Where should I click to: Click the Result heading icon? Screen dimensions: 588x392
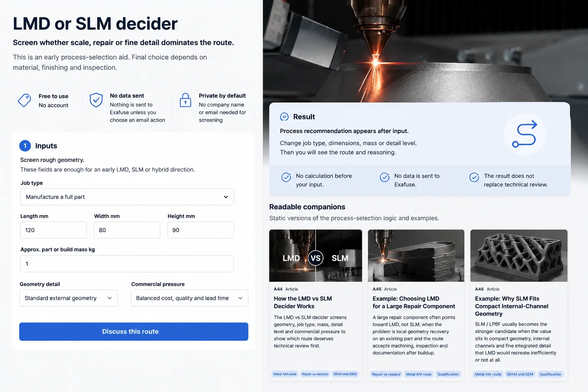284,117
